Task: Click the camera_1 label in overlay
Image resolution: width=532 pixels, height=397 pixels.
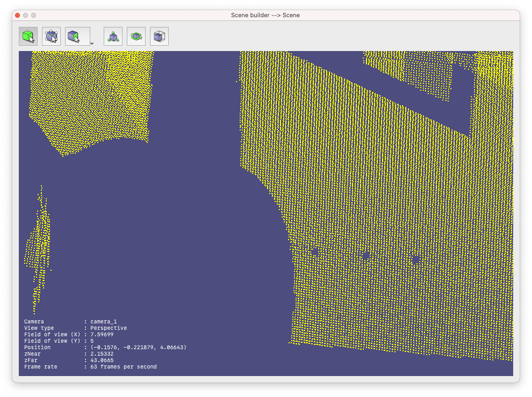Action: click(103, 321)
